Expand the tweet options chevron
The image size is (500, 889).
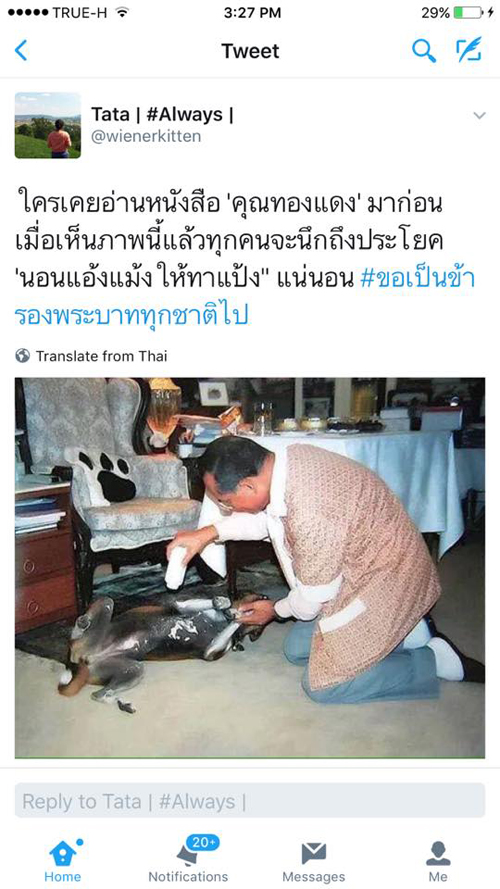480,116
